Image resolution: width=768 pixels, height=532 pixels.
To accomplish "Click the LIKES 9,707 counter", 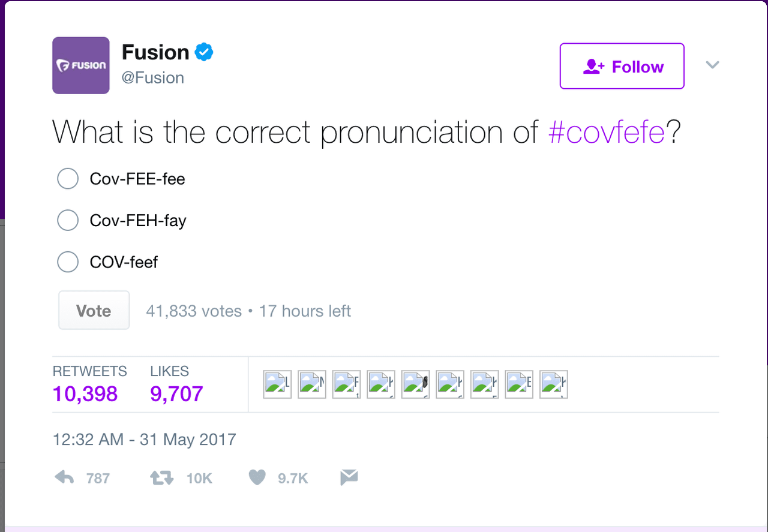I will coord(176,394).
